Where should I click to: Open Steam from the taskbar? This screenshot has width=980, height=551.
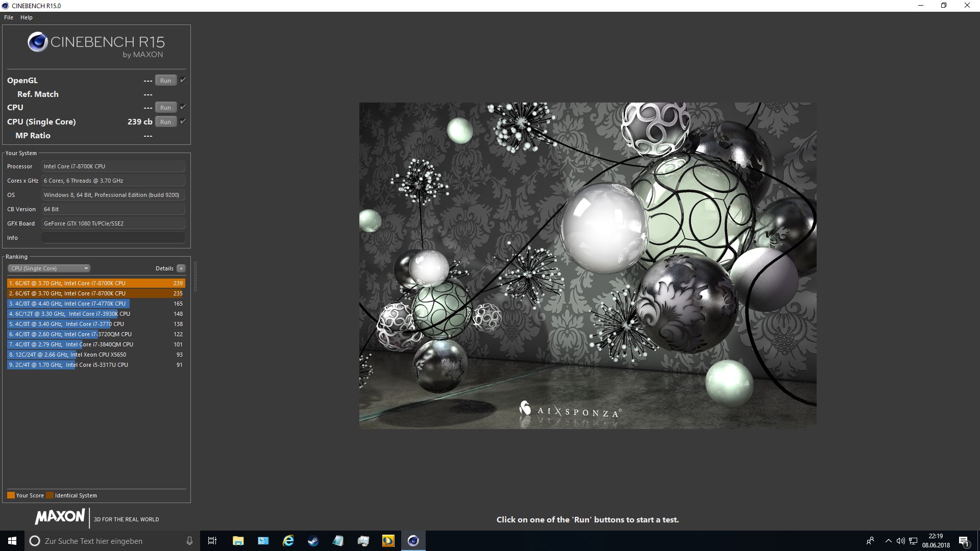(x=313, y=541)
